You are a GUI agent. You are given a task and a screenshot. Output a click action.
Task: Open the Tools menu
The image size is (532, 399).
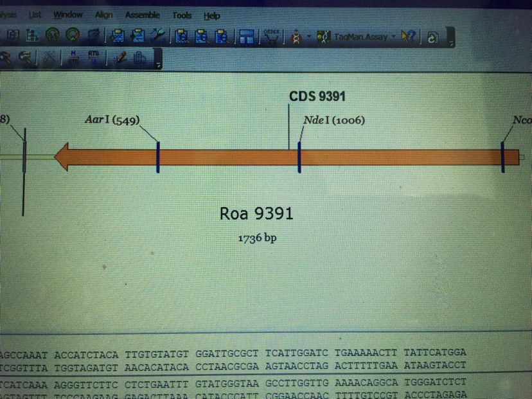click(182, 15)
